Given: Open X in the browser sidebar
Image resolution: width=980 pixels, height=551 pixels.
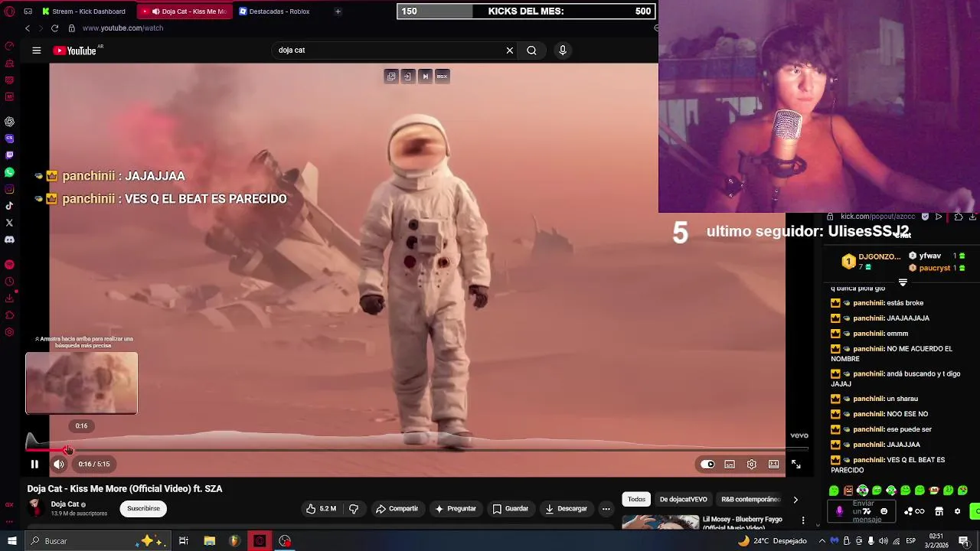Looking at the screenshot, I should point(9,223).
